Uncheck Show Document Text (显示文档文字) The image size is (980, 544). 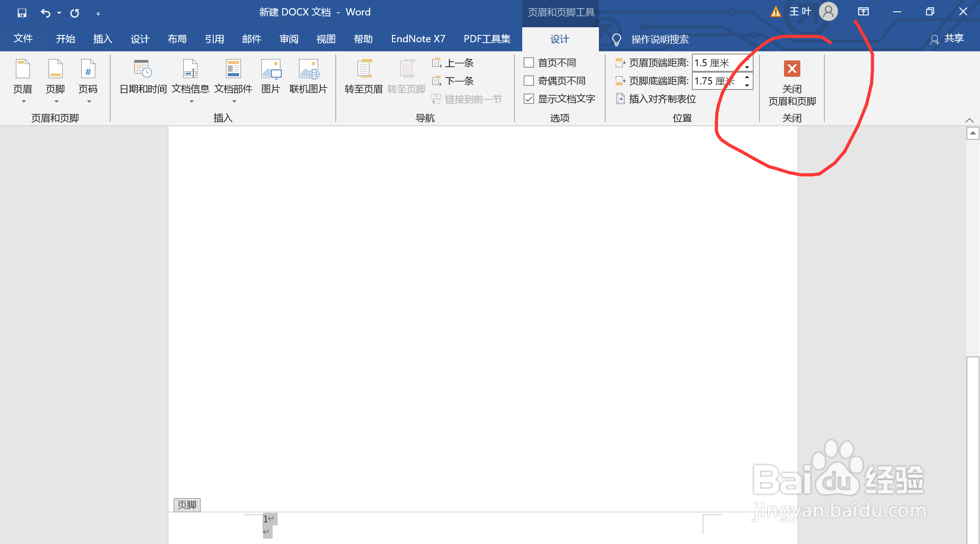tap(529, 99)
